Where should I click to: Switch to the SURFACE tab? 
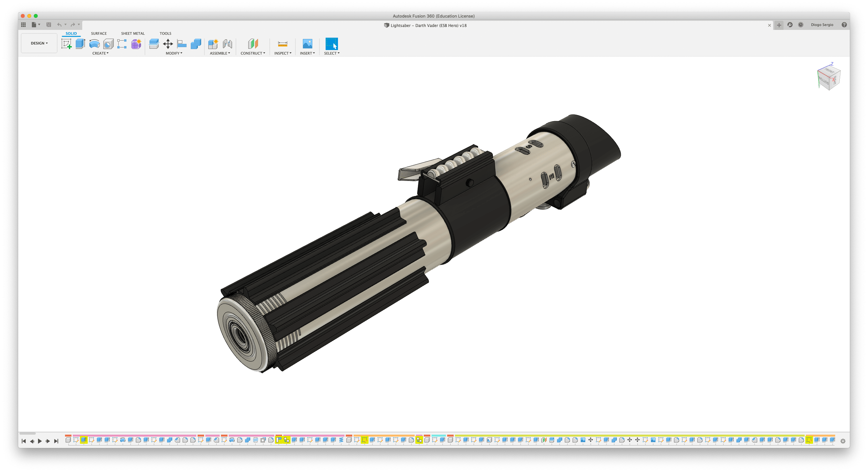(x=99, y=33)
